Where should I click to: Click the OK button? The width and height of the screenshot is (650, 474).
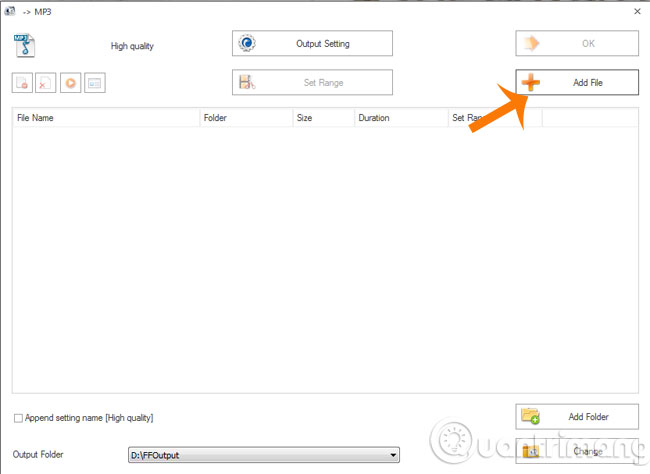click(x=577, y=43)
